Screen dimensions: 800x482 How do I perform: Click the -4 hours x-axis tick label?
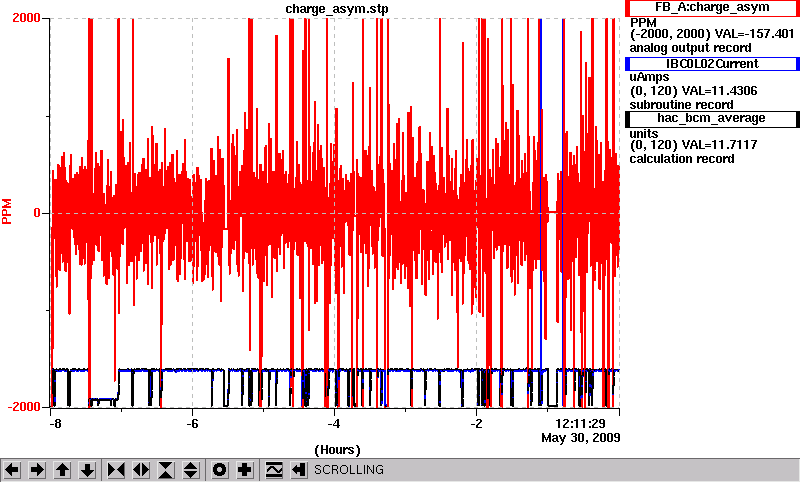pos(334,424)
